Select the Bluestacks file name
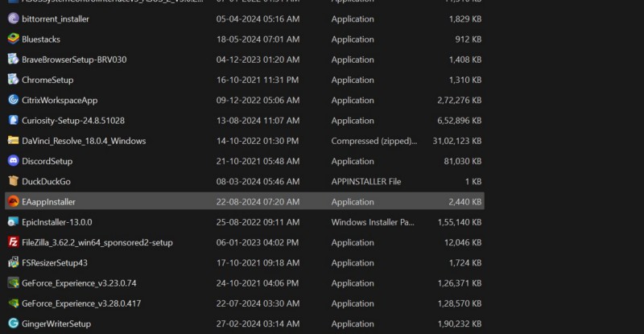 click(41, 39)
